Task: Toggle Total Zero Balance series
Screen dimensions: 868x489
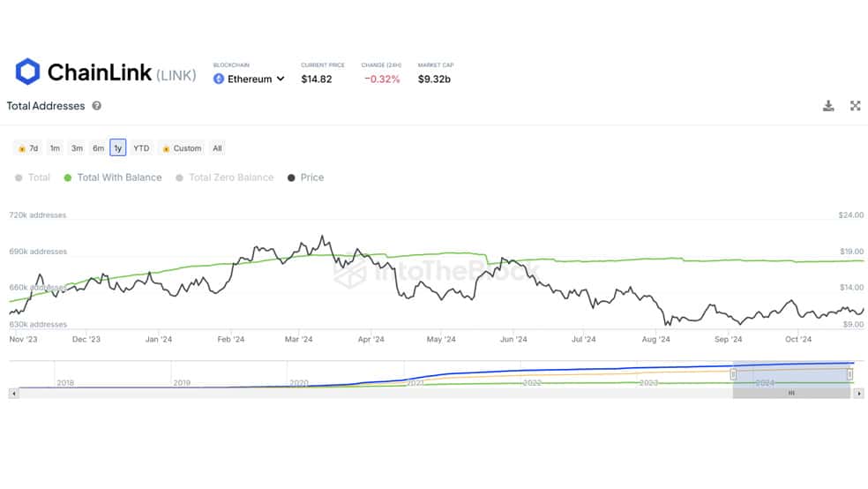Action: point(225,177)
